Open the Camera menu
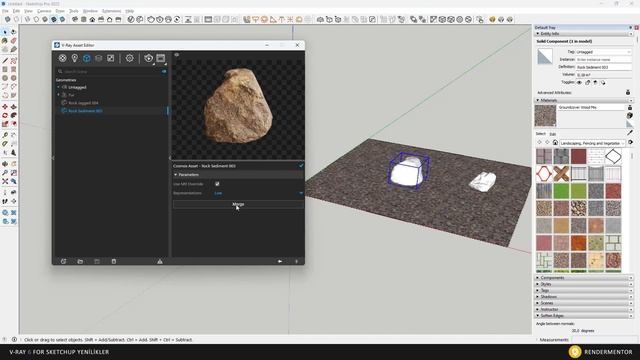The height and width of the screenshot is (360, 640). tap(44, 11)
